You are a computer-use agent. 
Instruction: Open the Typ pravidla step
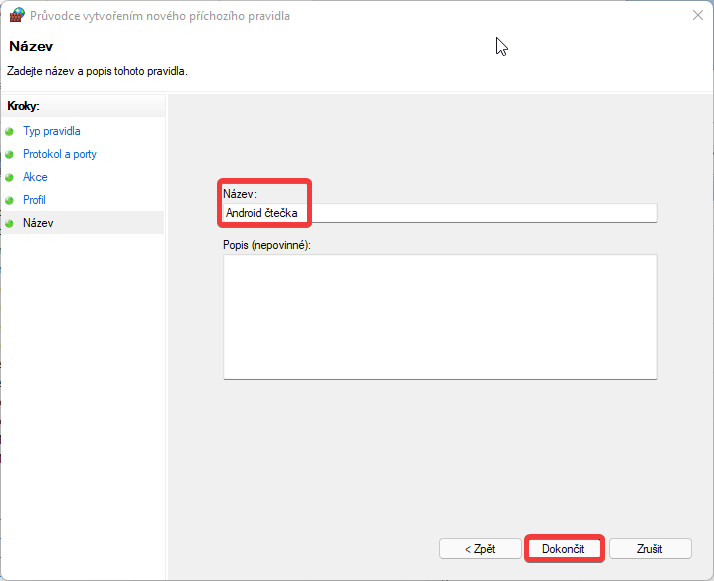pyautogui.click(x=52, y=131)
